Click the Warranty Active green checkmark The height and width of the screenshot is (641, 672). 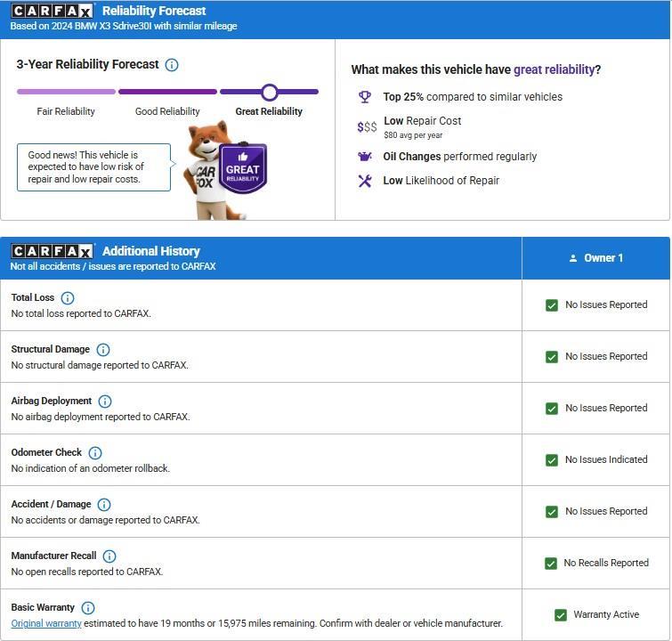[x=560, y=615]
